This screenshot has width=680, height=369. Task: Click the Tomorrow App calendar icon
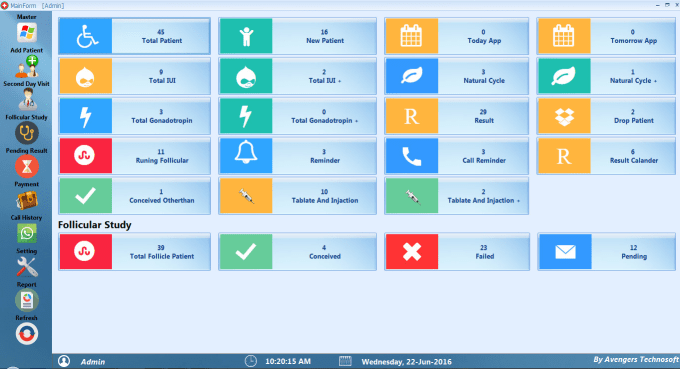[x=564, y=36]
